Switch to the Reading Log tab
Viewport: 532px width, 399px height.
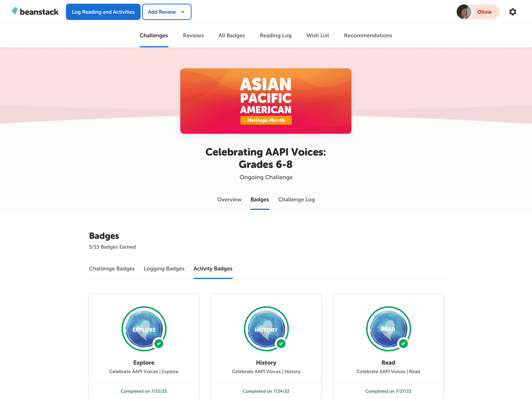click(x=276, y=35)
